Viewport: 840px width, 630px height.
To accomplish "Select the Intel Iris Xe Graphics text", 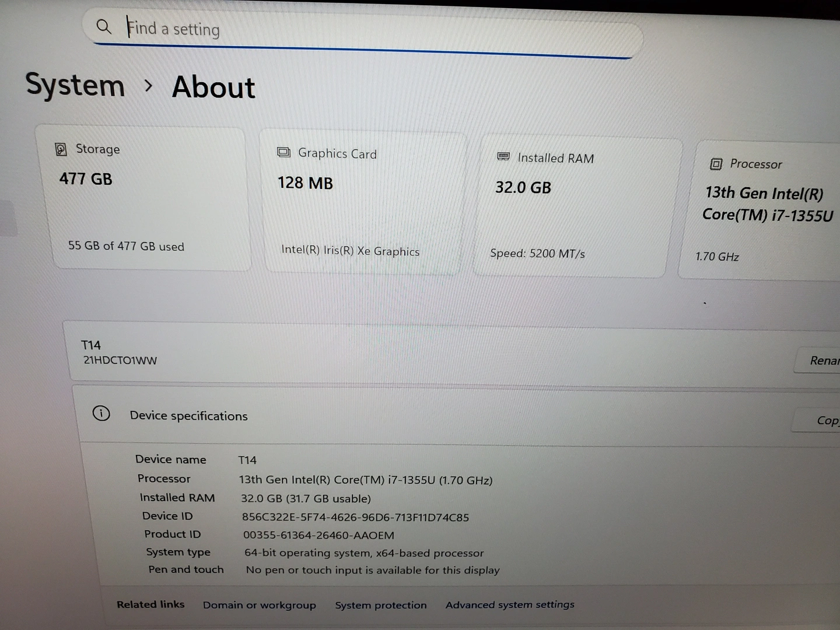I will click(x=350, y=251).
